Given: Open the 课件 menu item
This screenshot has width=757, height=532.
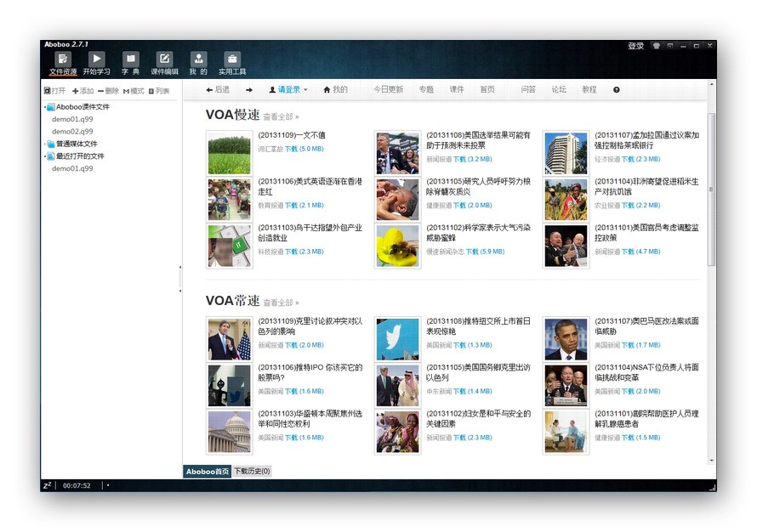Looking at the screenshot, I should pyautogui.click(x=457, y=90).
